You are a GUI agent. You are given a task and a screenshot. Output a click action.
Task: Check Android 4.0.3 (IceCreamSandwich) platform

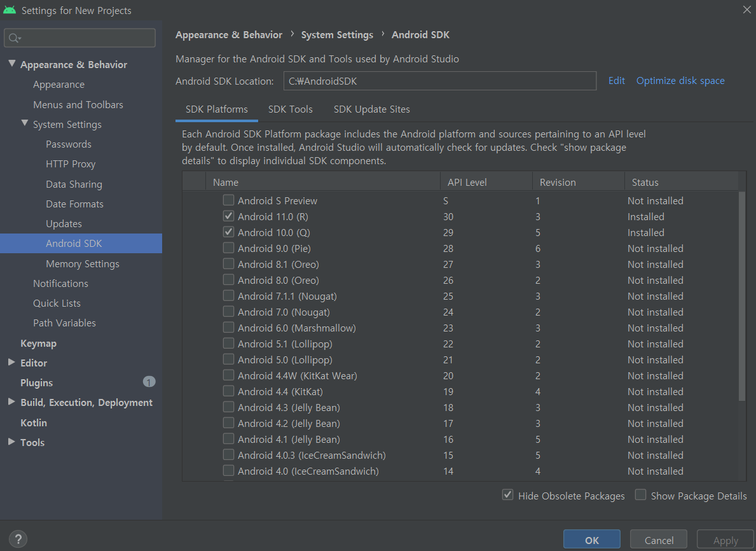(228, 455)
